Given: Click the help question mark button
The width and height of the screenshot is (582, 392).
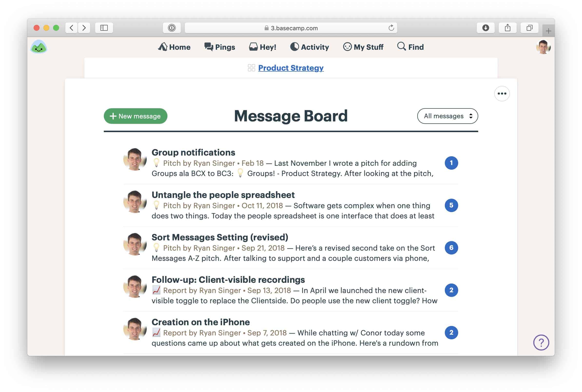Looking at the screenshot, I should pos(541,343).
